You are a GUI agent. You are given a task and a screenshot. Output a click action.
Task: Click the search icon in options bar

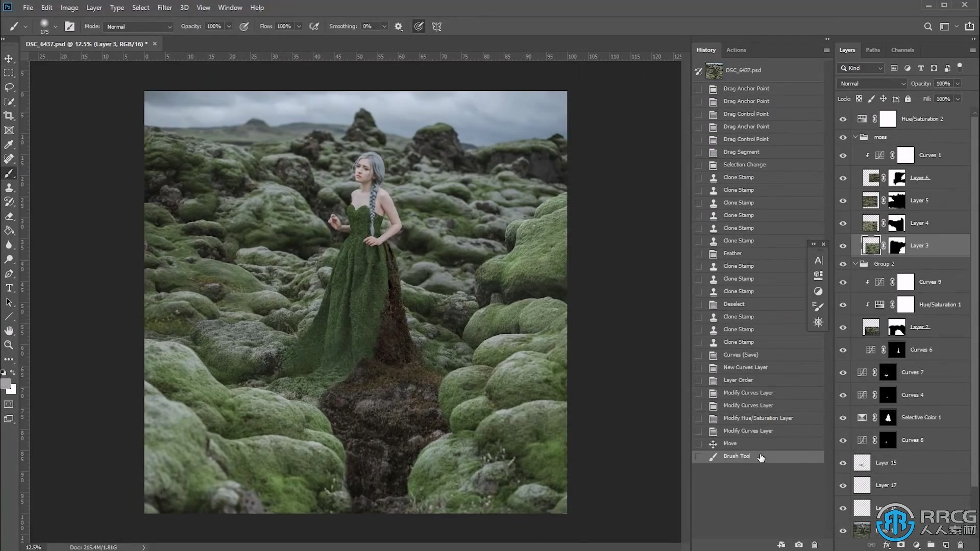click(928, 27)
